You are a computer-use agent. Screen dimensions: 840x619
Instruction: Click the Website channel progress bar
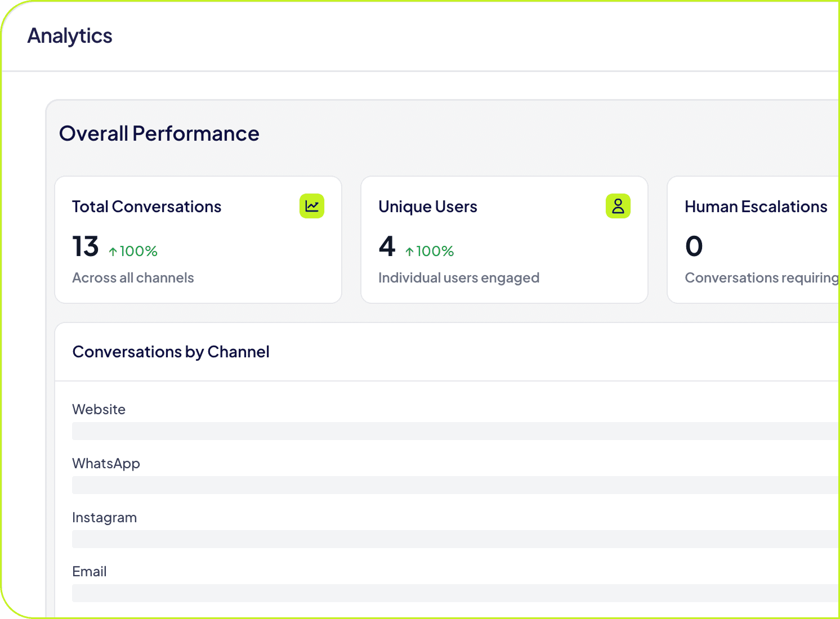455,431
